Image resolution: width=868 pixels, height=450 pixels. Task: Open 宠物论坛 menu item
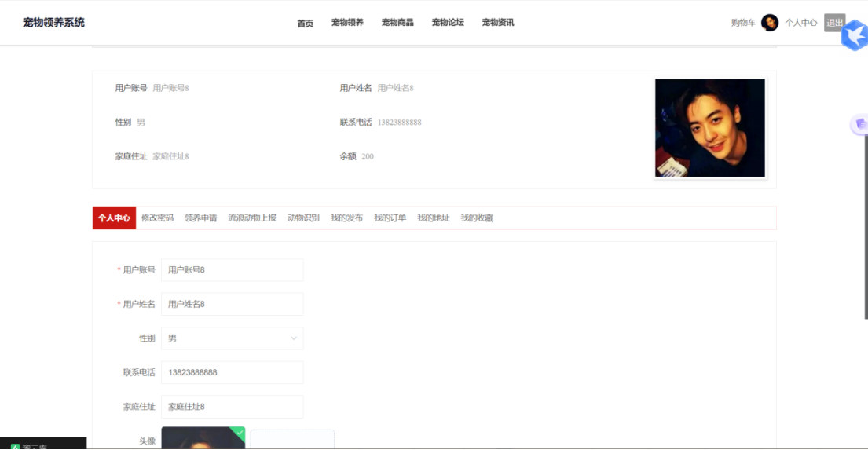(x=448, y=23)
